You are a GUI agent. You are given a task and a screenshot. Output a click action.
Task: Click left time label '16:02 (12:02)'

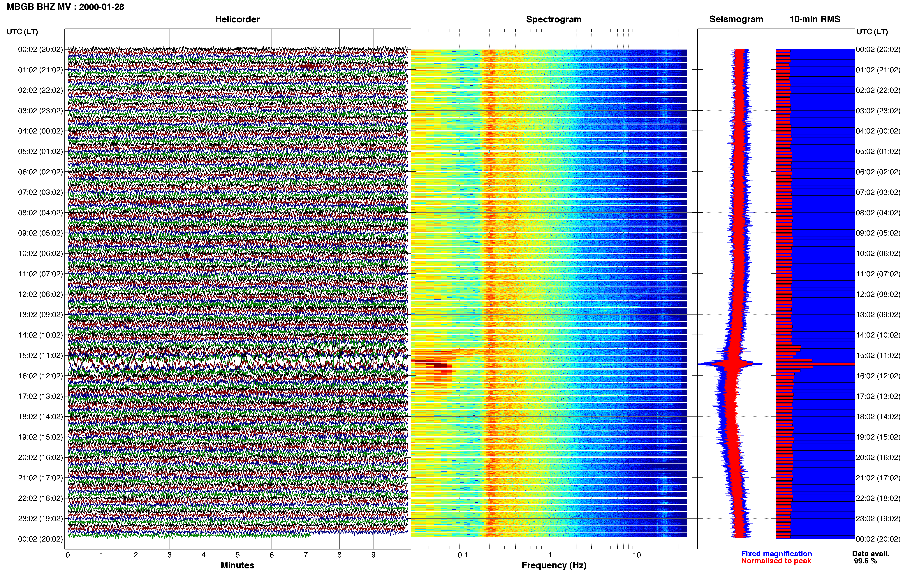pos(40,376)
